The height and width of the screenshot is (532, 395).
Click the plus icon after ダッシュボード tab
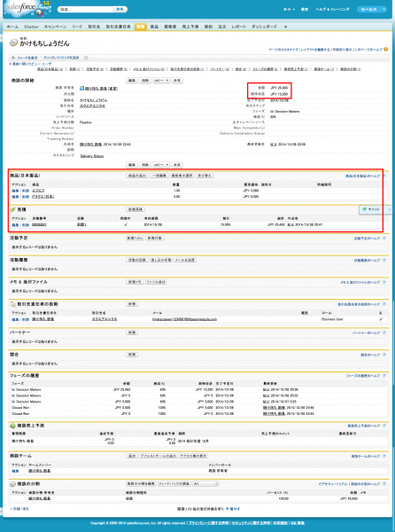tap(285, 27)
